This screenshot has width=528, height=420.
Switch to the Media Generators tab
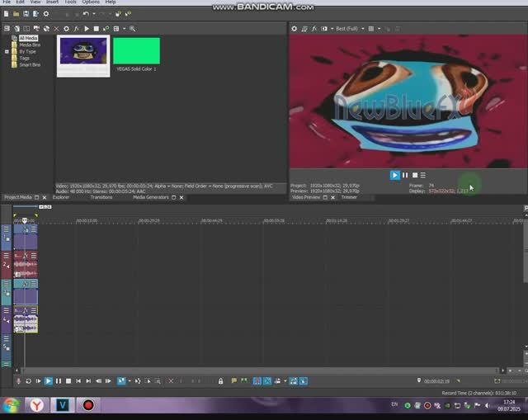(151, 197)
